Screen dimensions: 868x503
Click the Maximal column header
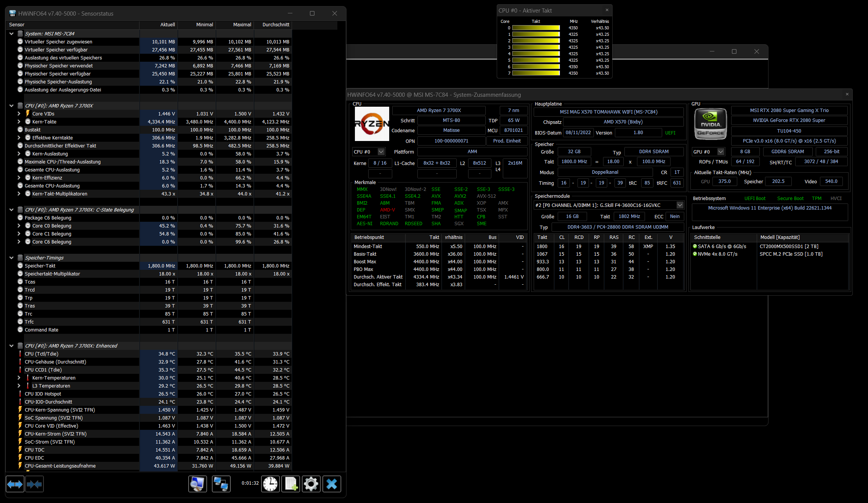[234, 25]
